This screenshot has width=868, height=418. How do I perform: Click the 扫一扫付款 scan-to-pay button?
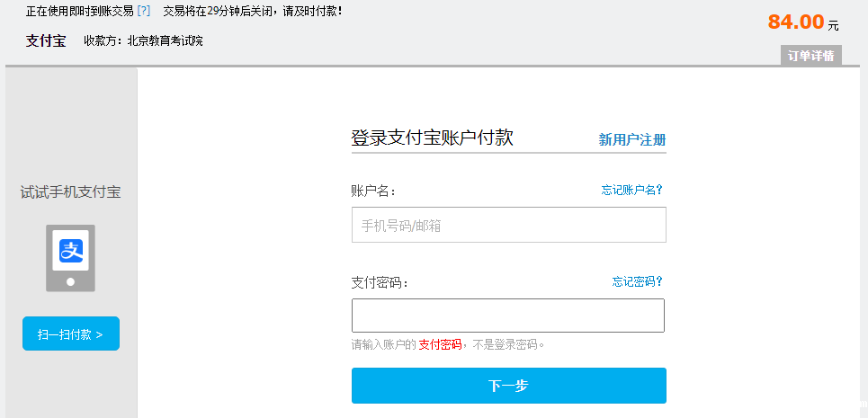pyautogui.click(x=71, y=334)
